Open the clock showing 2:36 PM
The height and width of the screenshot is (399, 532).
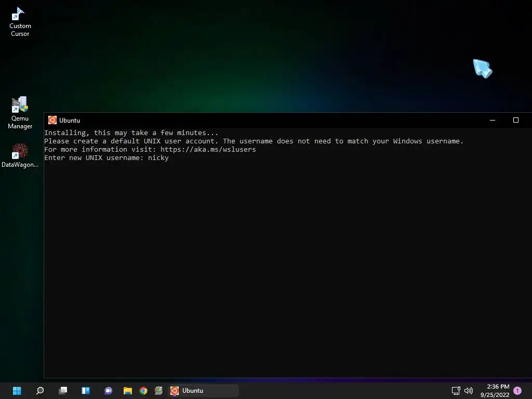pos(495,391)
